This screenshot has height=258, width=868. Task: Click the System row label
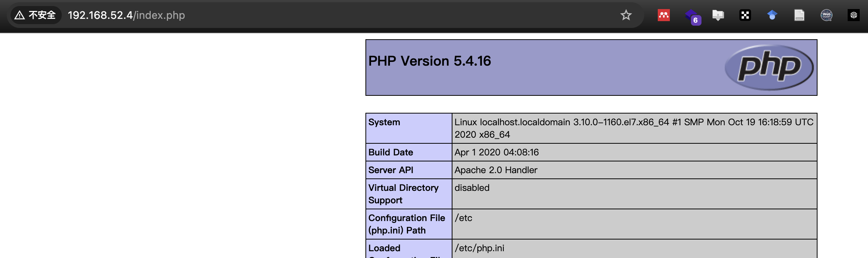point(384,122)
